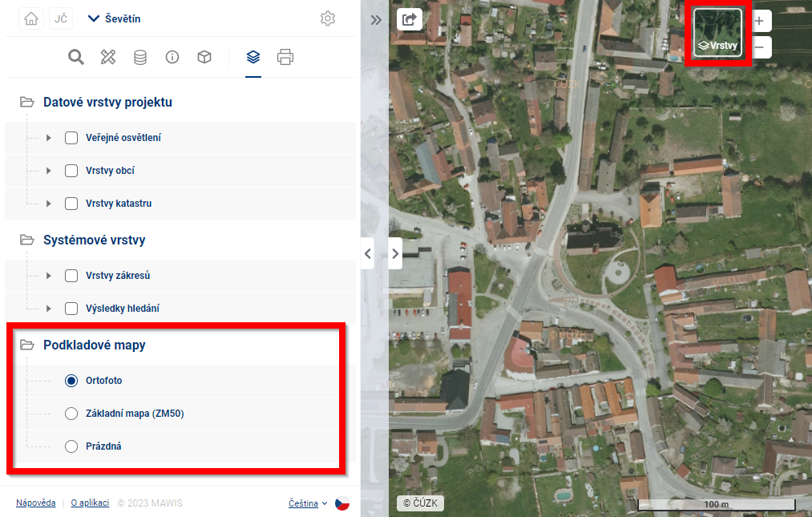Click the Vrstvy basemap thumbnail
Viewport: 812px width, 517px height.
(718, 34)
